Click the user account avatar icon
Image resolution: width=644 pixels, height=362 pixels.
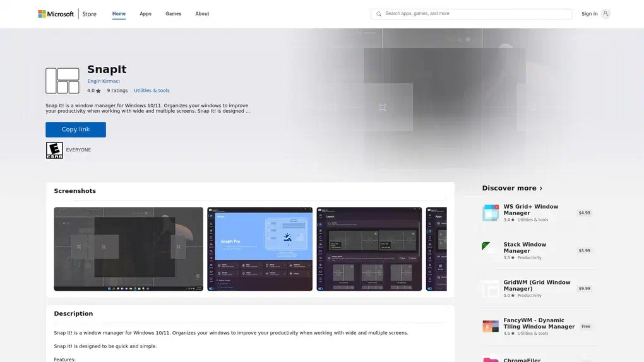[605, 13]
